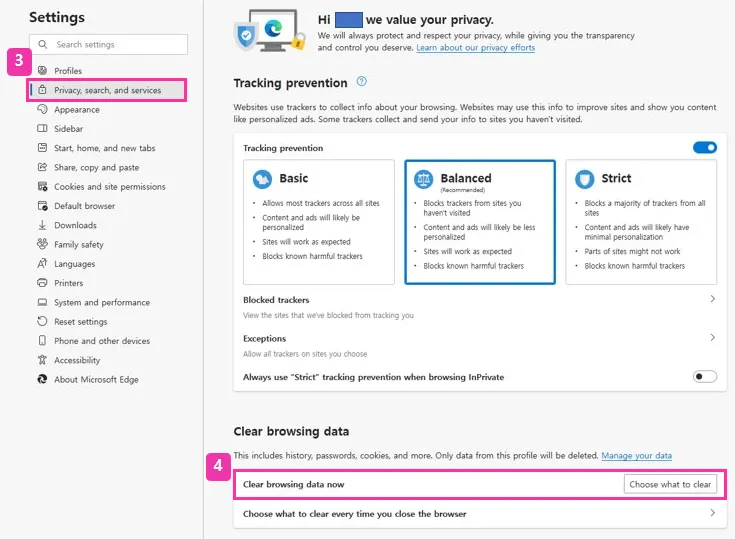Click the Family safety sidebar icon
The image size is (735, 539).
[x=42, y=244]
